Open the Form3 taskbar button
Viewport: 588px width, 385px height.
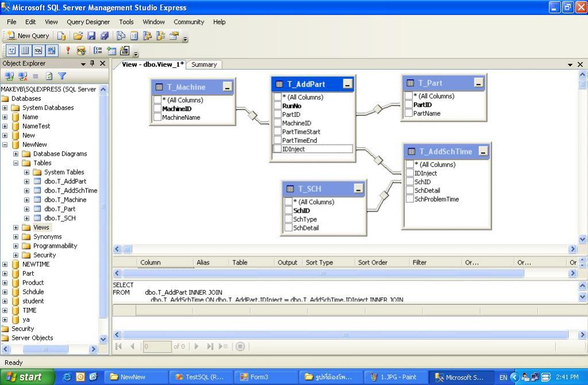click(265, 377)
